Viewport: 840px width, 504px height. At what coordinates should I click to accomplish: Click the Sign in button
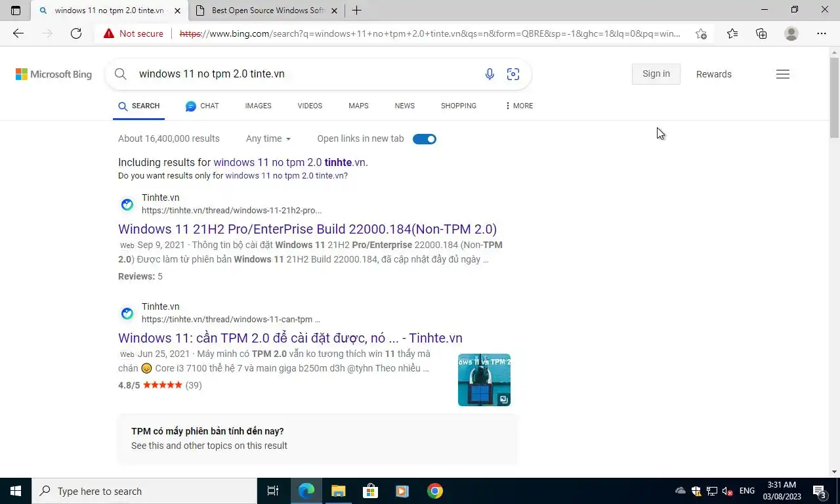[x=656, y=74]
